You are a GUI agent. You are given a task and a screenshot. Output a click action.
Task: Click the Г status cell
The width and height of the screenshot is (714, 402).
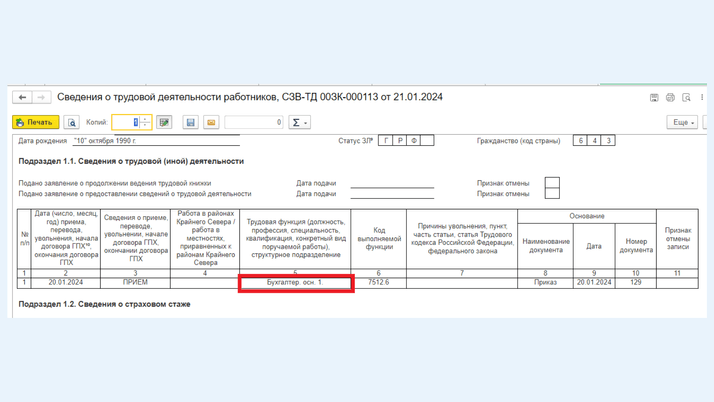click(385, 141)
